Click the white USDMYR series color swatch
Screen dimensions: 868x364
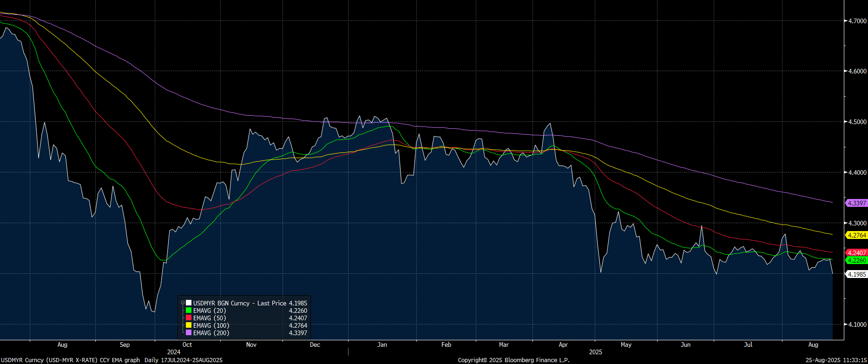[189, 303]
